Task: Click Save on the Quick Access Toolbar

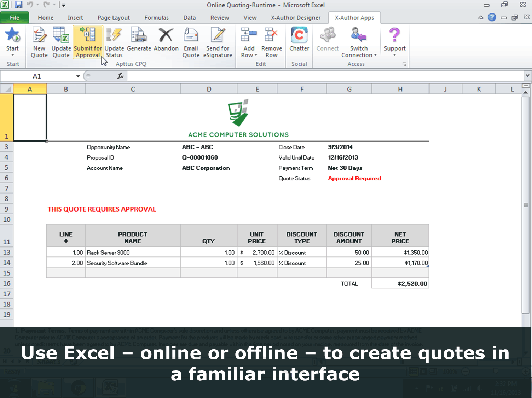Action: pyautogui.click(x=18, y=5)
